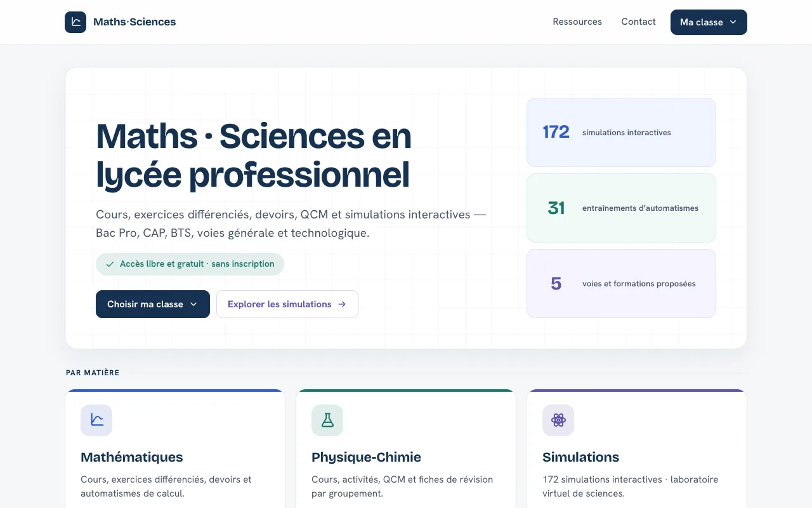Click the 5 voies et formations stat card
812x508 pixels.
(x=621, y=283)
